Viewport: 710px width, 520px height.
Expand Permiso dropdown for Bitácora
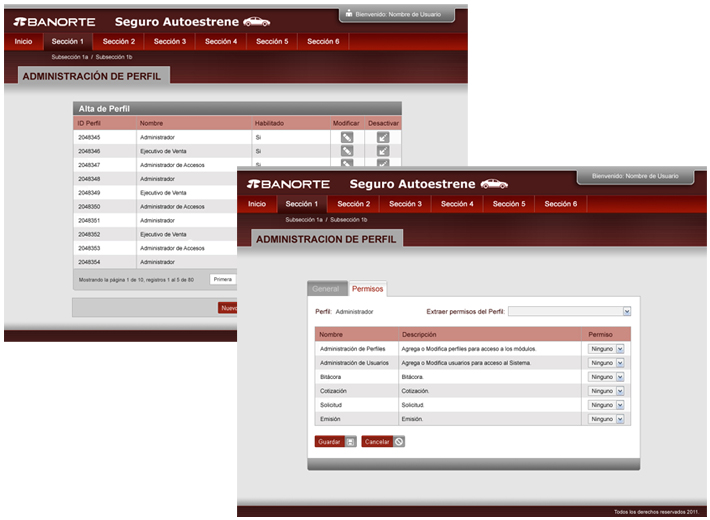[619, 377]
